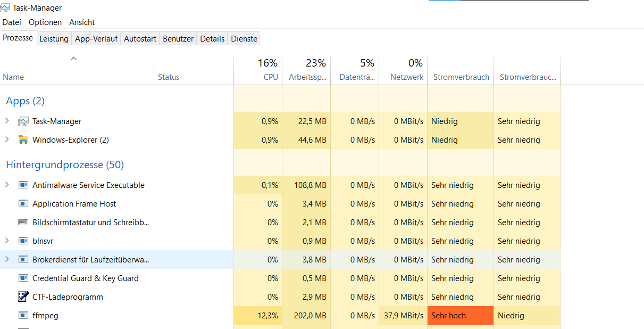
Task: Open the Optionen menu
Action: (45, 22)
